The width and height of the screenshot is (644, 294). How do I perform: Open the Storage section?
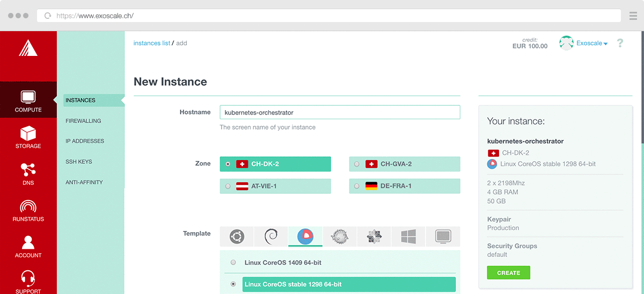pyautogui.click(x=28, y=137)
